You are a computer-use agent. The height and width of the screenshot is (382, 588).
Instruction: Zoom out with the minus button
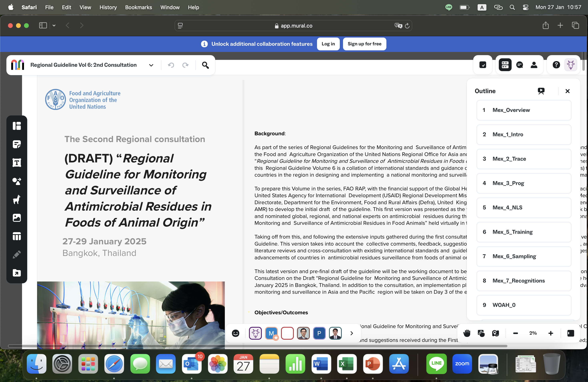515,333
